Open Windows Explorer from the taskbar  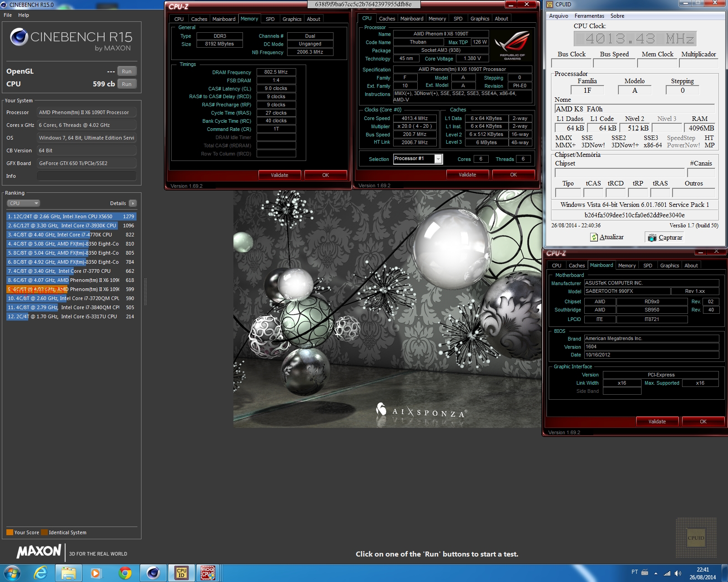click(69, 573)
